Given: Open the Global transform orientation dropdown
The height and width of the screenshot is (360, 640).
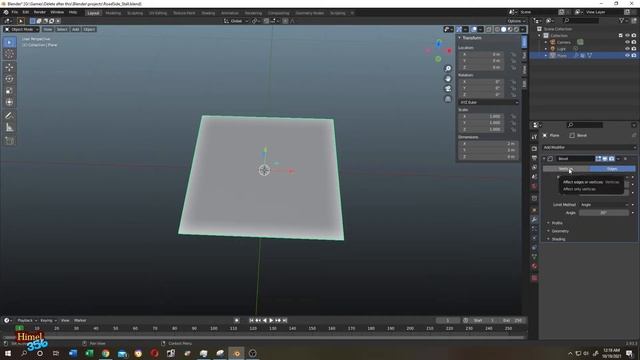Looking at the screenshot, I should pos(236,21).
